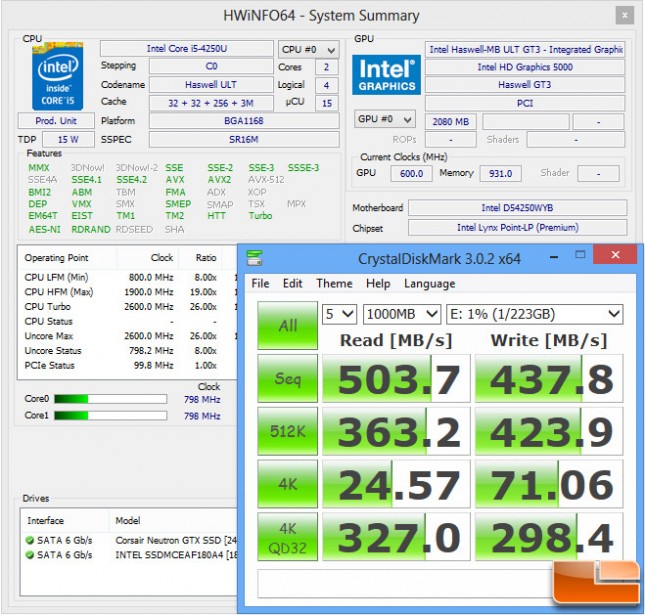Click the 512K read result 363.2
Screen dimensions: 645x615
(396, 431)
